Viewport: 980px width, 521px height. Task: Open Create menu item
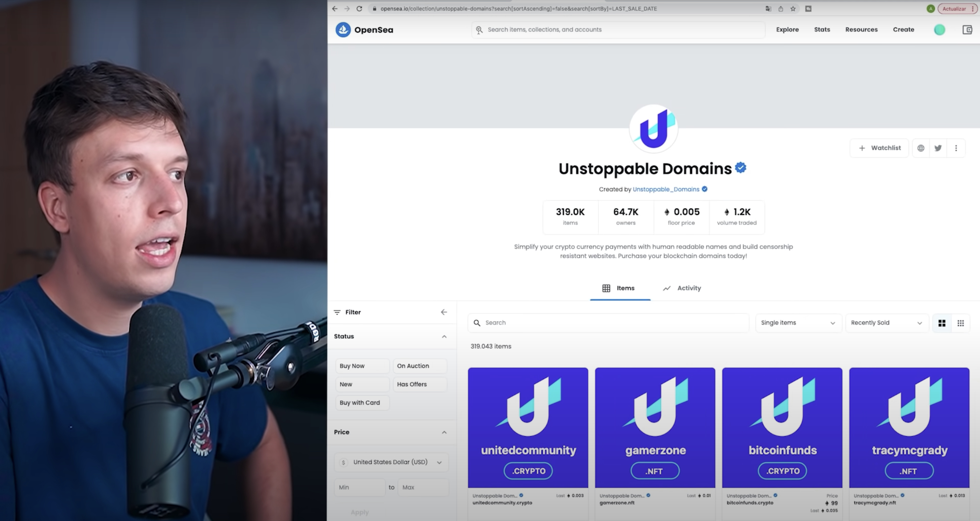click(x=903, y=30)
